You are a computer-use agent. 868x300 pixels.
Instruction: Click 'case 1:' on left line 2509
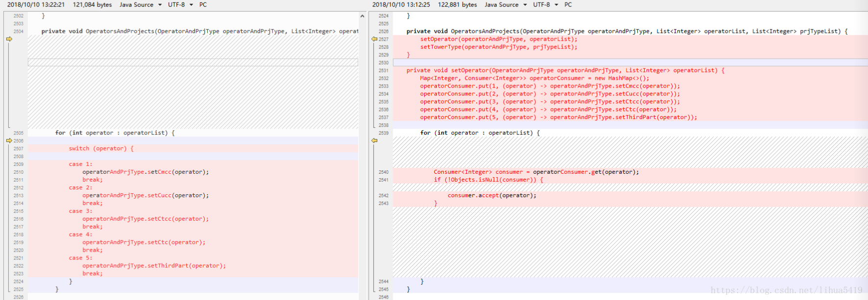[80, 164]
